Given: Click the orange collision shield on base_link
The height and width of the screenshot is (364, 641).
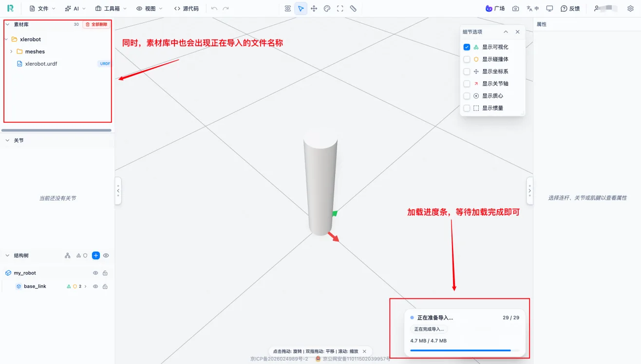Looking at the screenshot, I should 75,287.
